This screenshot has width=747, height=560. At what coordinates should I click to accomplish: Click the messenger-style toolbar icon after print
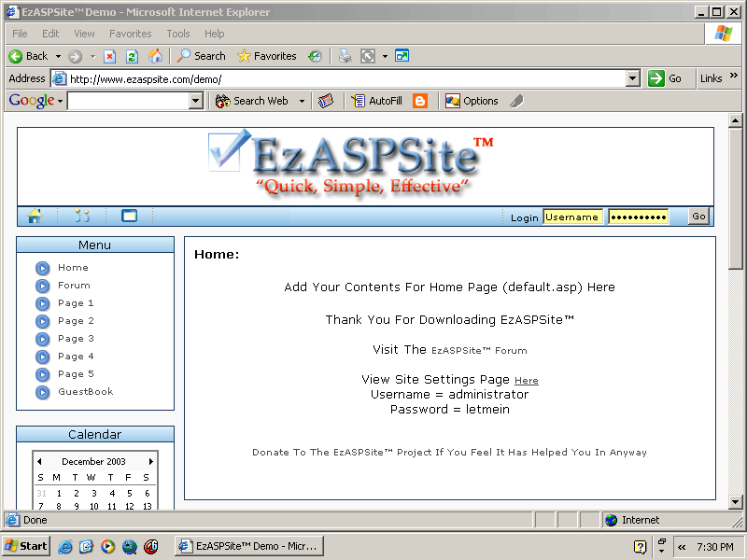pyautogui.click(x=402, y=56)
